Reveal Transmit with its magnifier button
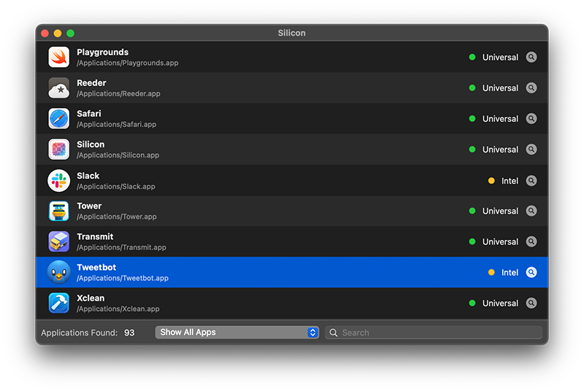Image resolution: width=584 pixels, height=392 pixels. [531, 242]
